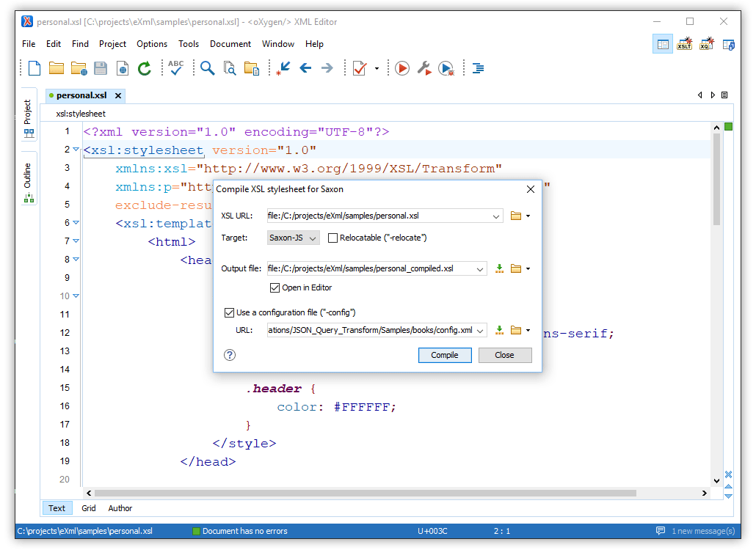Click the horizontal scrollbar thumb
The image size is (756, 550).
pyautogui.click(x=365, y=494)
